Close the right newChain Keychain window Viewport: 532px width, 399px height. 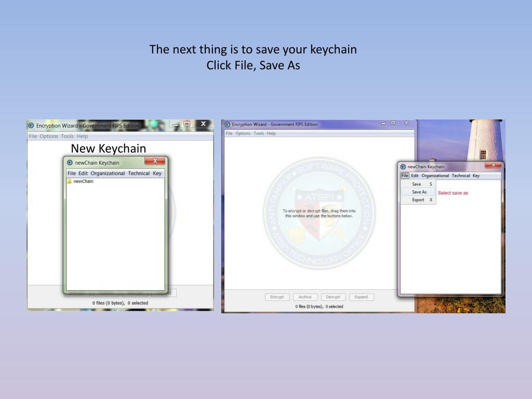tap(494, 165)
